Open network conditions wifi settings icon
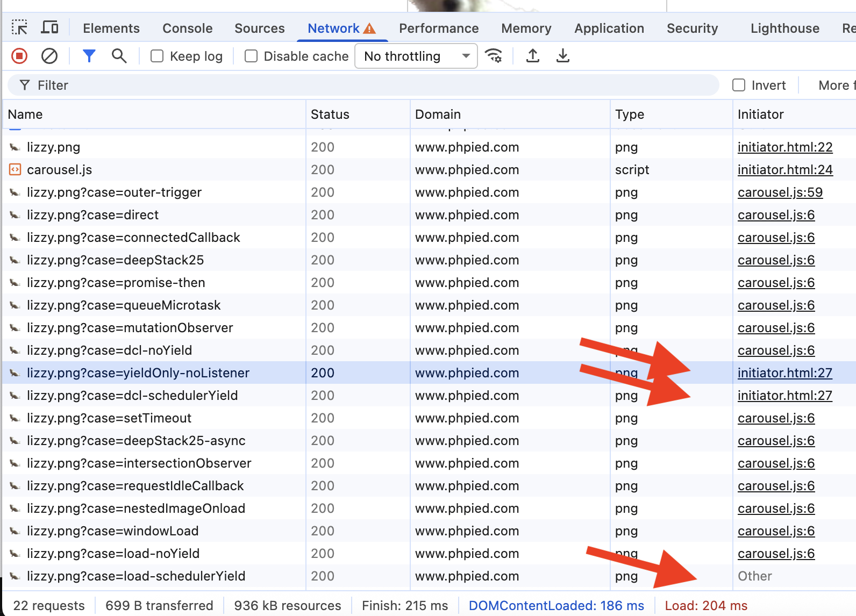The width and height of the screenshot is (856, 616). (494, 56)
